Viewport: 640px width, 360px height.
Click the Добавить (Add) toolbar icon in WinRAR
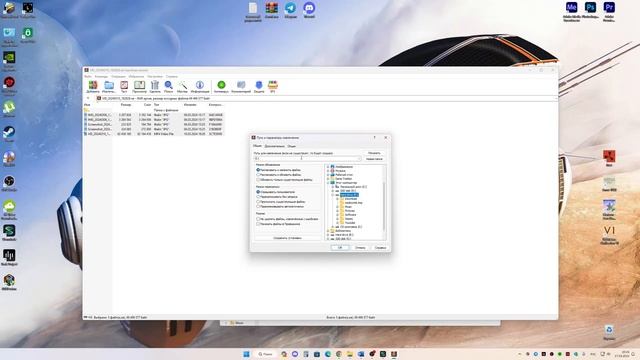93,87
